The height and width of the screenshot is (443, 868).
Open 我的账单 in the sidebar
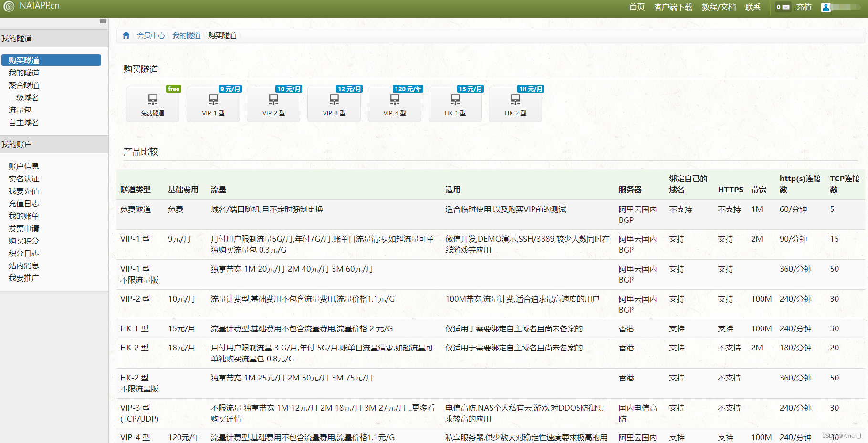[x=24, y=216]
